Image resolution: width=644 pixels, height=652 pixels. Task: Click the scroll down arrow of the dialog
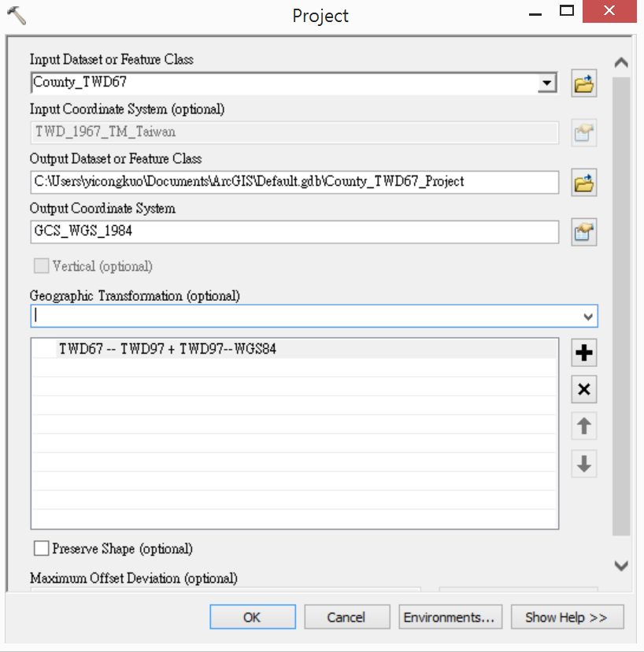click(621, 565)
